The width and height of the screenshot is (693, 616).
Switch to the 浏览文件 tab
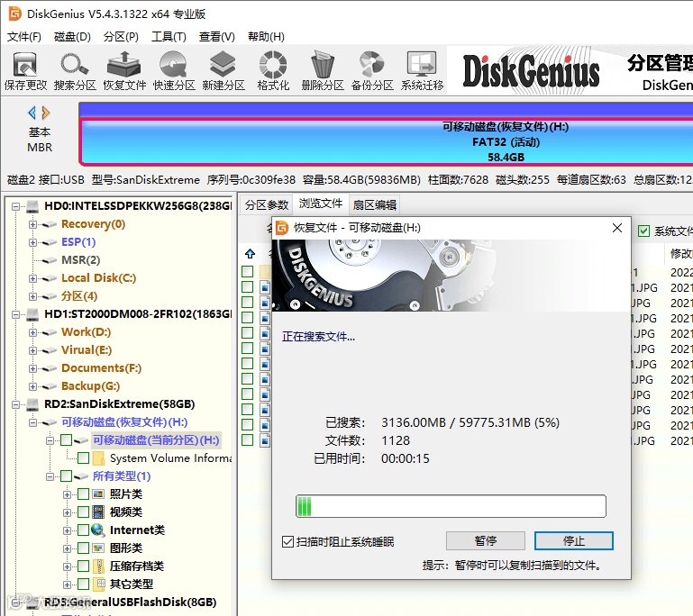pyautogui.click(x=321, y=204)
